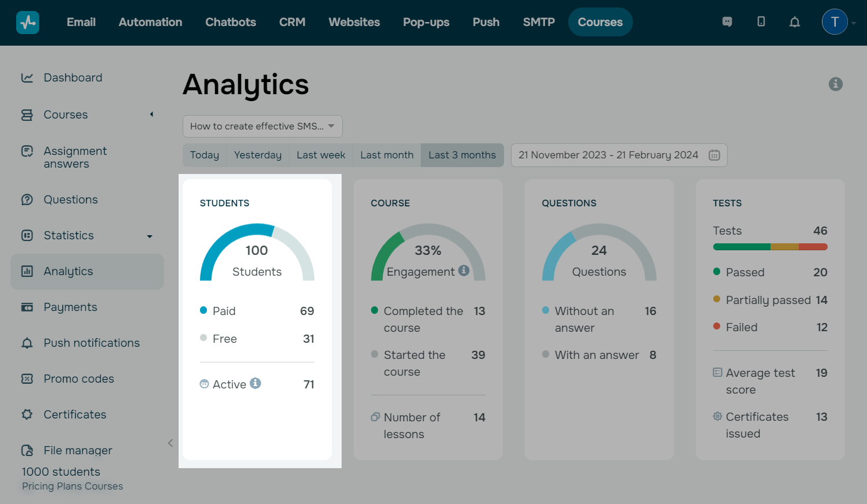Select the Last week period filter
The width and height of the screenshot is (867, 504).
(321, 155)
